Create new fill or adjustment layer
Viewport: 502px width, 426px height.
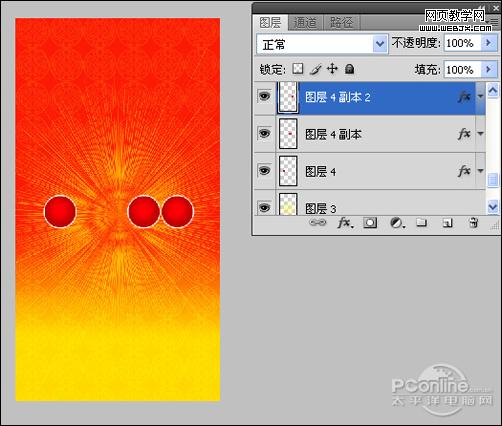coord(397,223)
